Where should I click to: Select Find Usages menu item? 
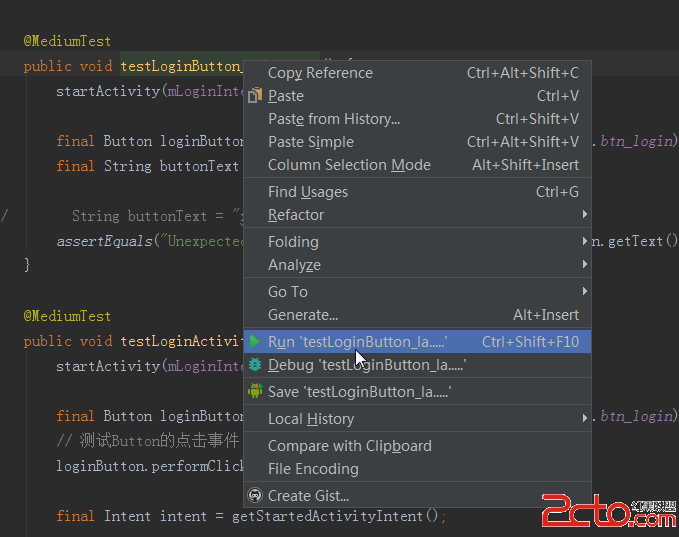tap(308, 192)
